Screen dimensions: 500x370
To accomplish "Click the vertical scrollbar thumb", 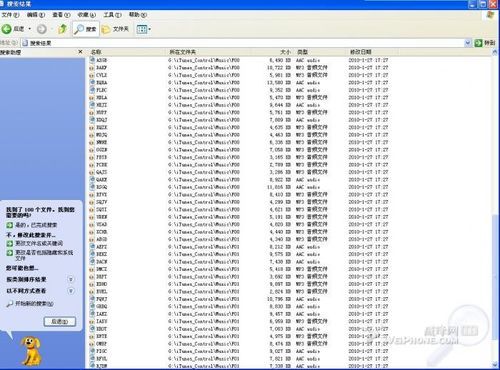I will (x=495, y=277).
